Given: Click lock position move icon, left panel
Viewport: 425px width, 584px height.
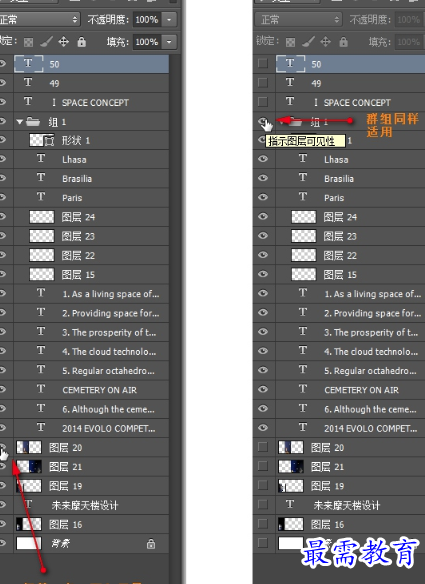Looking at the screenshot, I should click(64, 42).
